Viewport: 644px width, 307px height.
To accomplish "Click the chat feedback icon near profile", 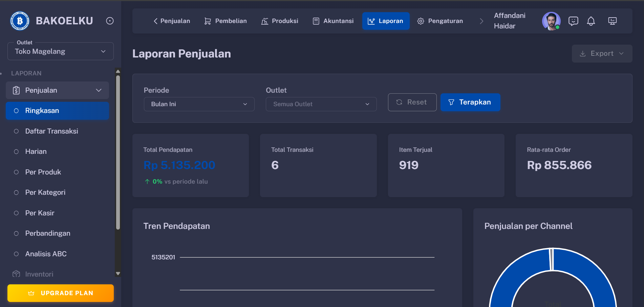I will pos(573,21).
